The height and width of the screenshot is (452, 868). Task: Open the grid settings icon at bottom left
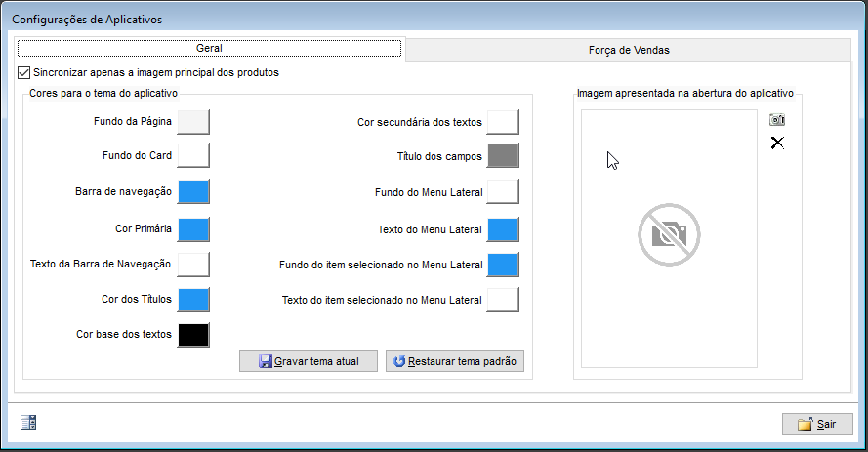(28, 423)
